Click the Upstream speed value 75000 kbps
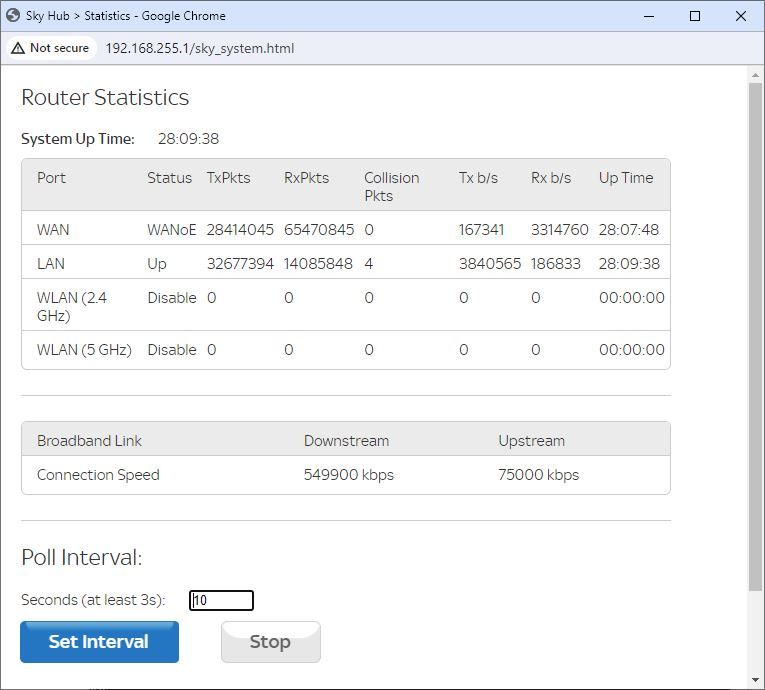Viewport: 765px width, 690px height. tap(538, 475)
